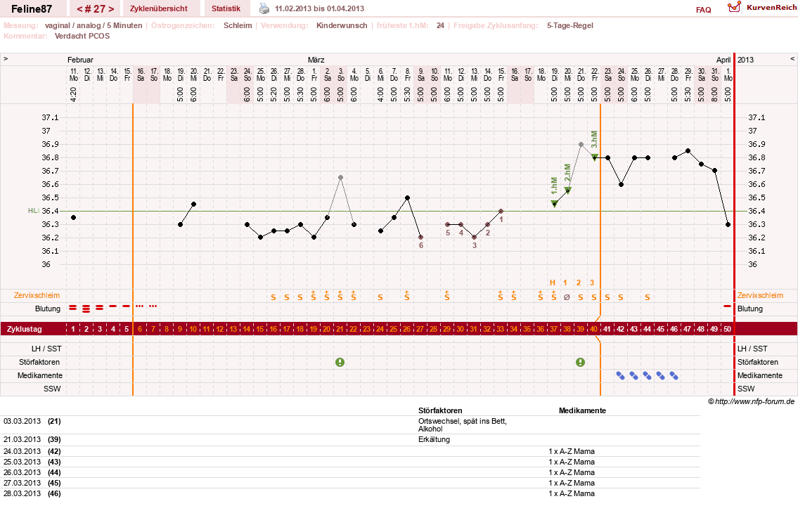The width and height of the screenshot is (798, 532).
Task: Click the 3.hM green triangle marker
Action: click(594, 157)
